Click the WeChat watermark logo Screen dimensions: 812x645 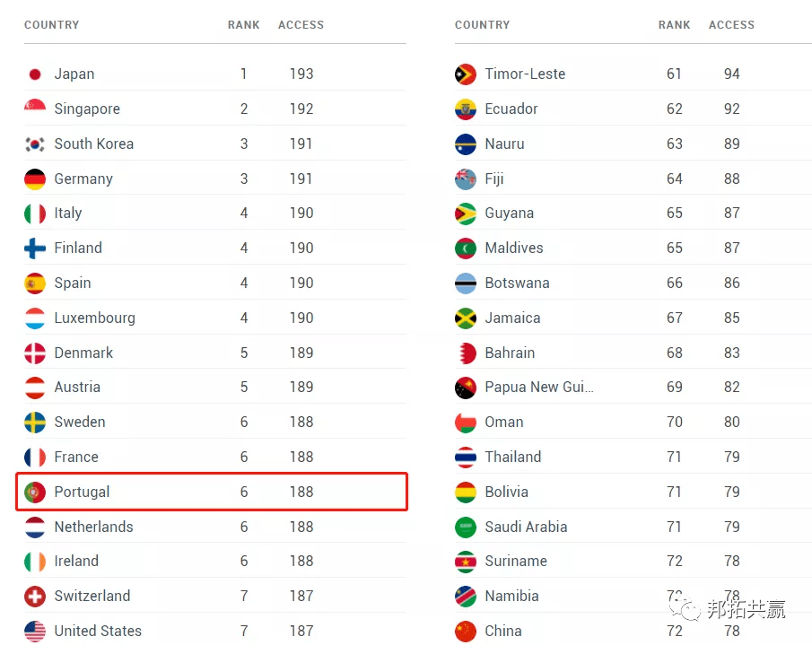[691, 611]
